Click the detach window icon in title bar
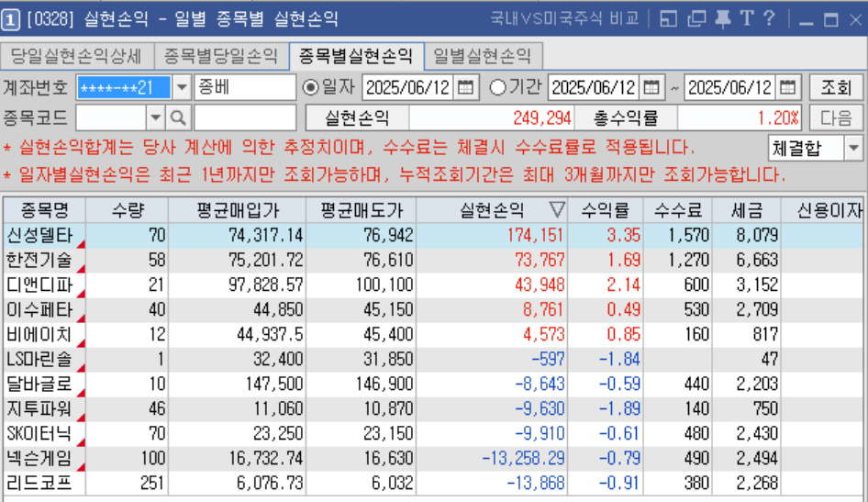Screen dimensions: 868x502 coord(696,18)
